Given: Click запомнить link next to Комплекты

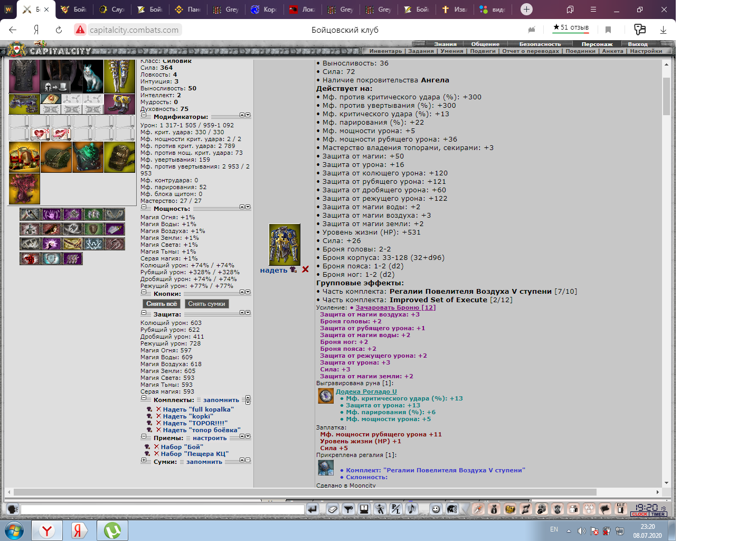Looking at the screenshot, I should click(x=221, y=400).
